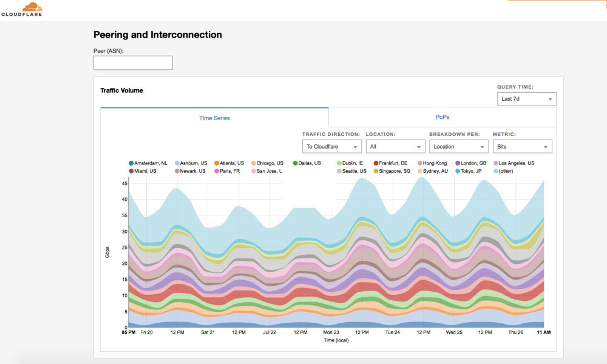Viewport: 607px width, 364px height.
Task: Open the Breakdown Per dropdown
Action: (x=459, y=146)
